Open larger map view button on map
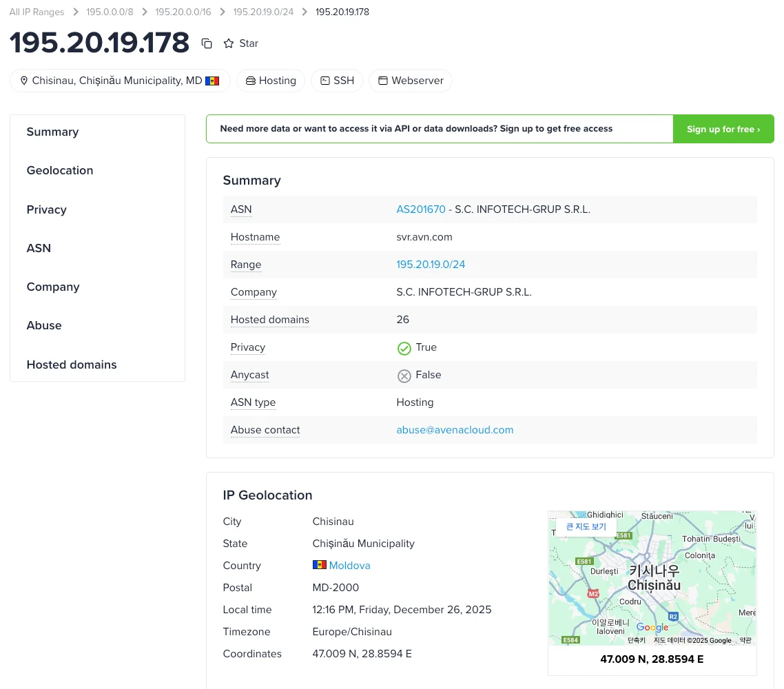 pos(586,527)
